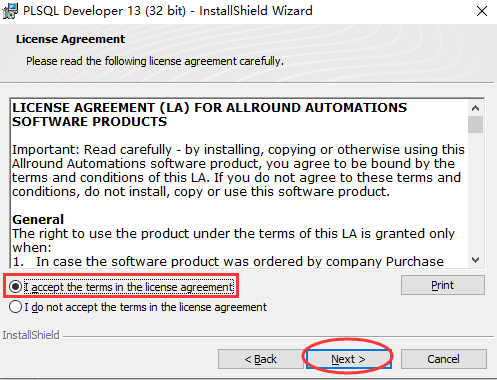The width and height of the screenshot is (497, 380).
Task: Click numbered item "1. In case the software product"
Action: (x=228, y=262)
